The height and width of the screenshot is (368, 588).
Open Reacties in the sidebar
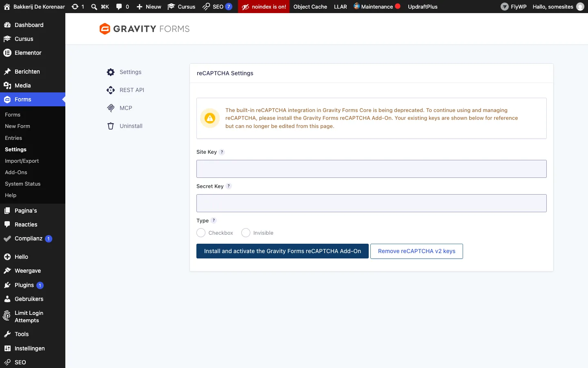coord(33,224)
